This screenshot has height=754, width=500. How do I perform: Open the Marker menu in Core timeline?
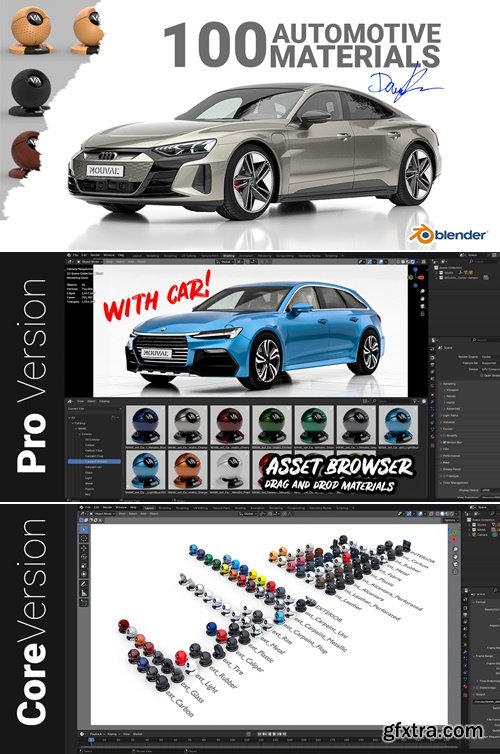point(138,734)
